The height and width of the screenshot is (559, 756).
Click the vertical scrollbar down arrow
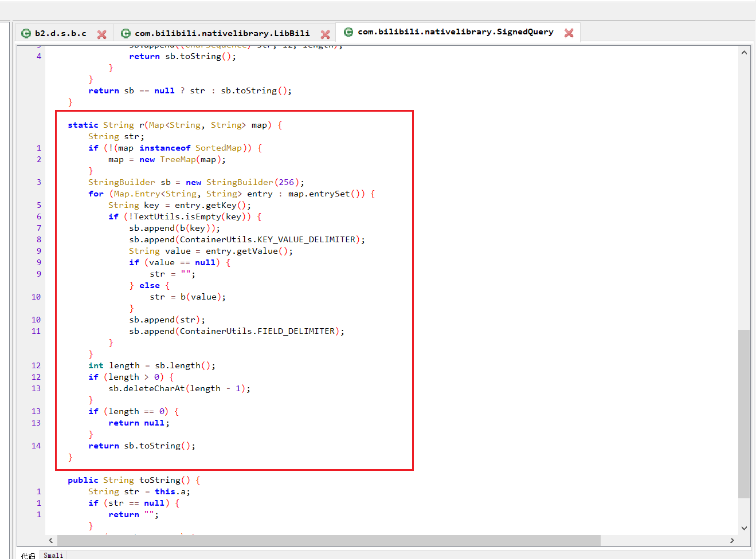pos(744,528)
